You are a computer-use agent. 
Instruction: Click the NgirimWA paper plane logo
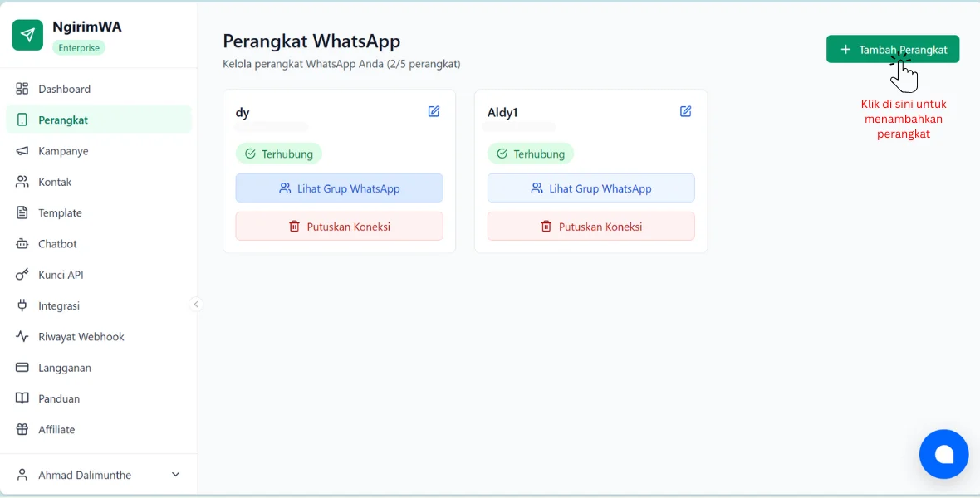tap(27, 35)
